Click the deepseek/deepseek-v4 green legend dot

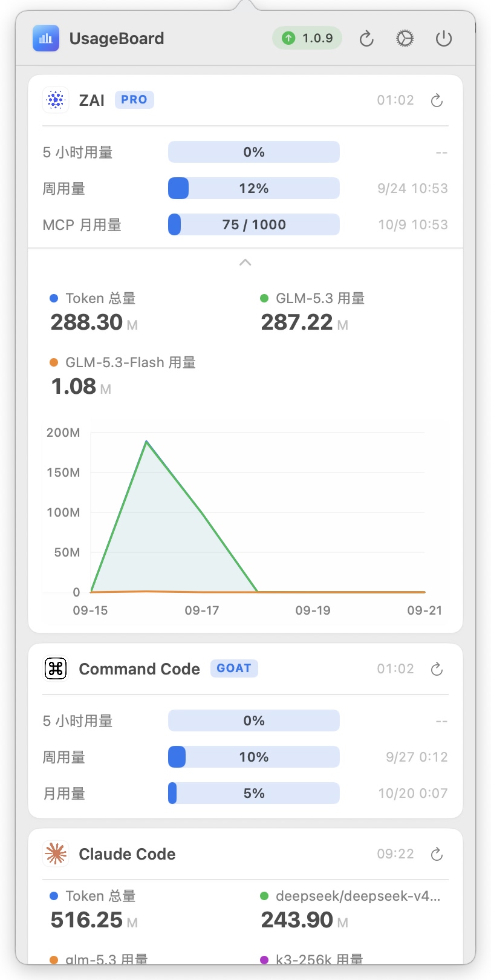click(x=264, y=896)
